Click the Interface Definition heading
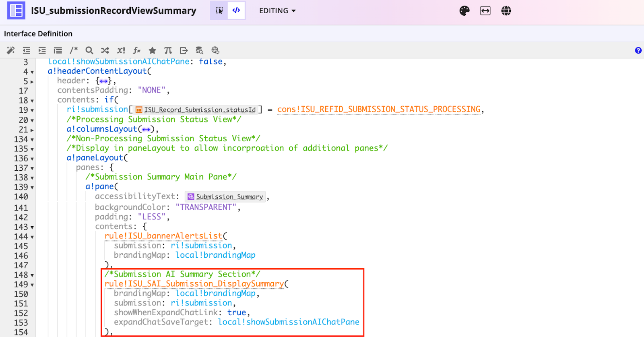 pyautogui.click(x=38, y=34)
